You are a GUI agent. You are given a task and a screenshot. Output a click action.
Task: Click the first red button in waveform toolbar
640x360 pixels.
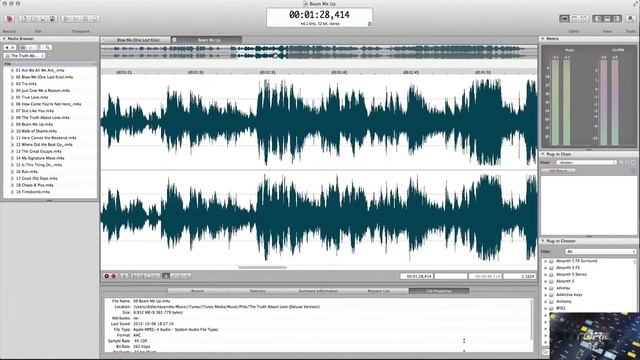pyautogui.click(x=107, y=276)
